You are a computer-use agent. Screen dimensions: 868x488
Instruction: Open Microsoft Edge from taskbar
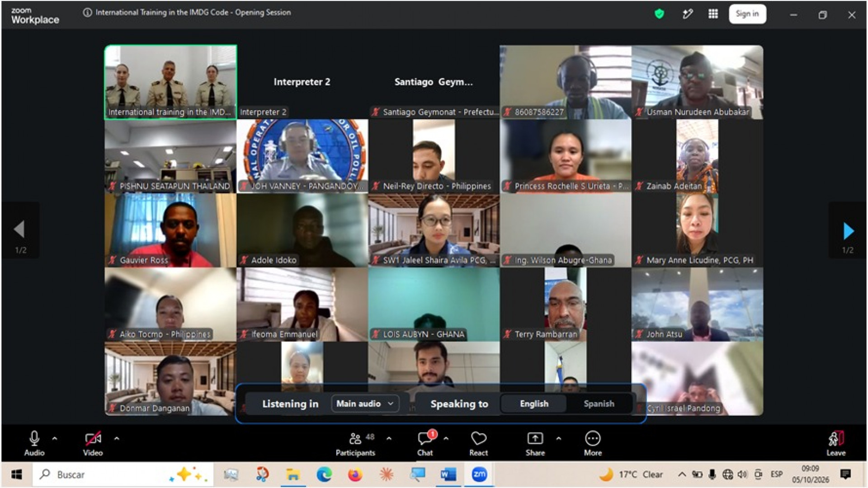(324, 474)
